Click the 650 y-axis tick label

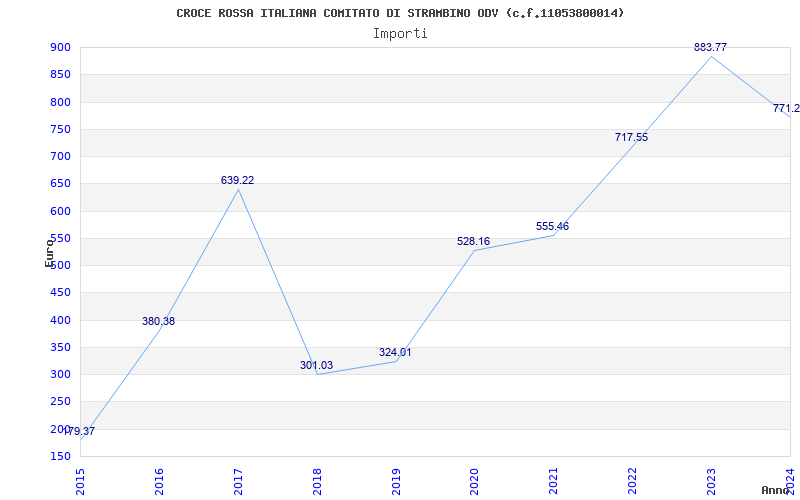pos(60,184)
